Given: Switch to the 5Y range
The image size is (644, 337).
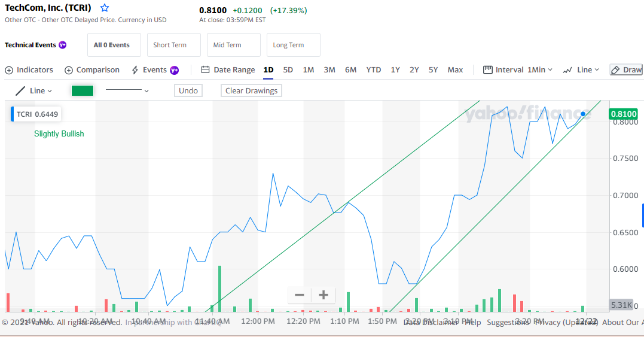Looking at the screenshot, I should [x=434, y=70].
